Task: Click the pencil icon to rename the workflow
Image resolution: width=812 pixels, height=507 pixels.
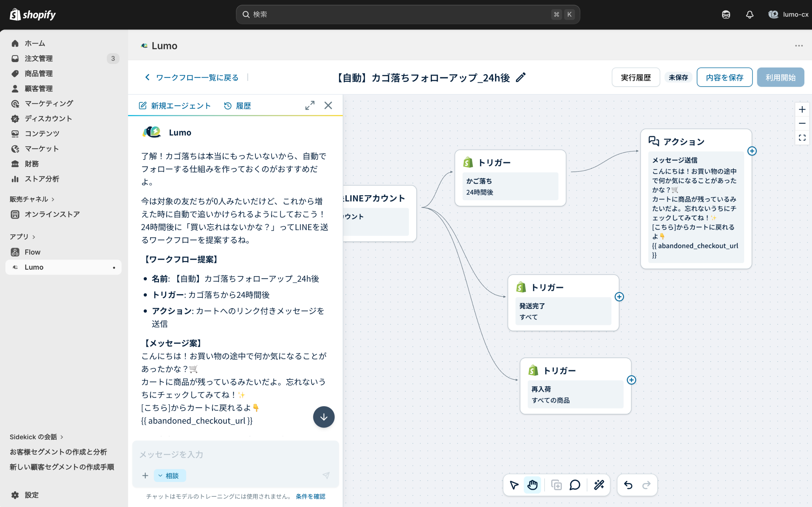Action: 521,77
